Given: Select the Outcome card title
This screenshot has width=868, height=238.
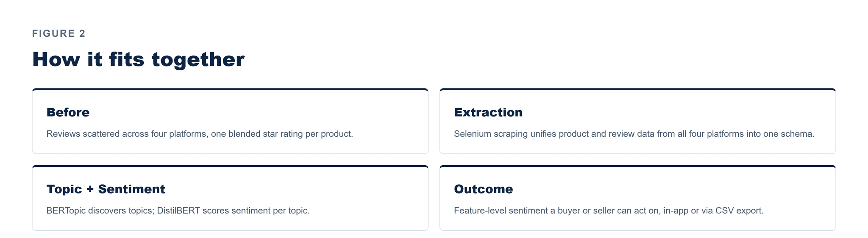Looking at the screenshot, I should click(x=483, y=189).
